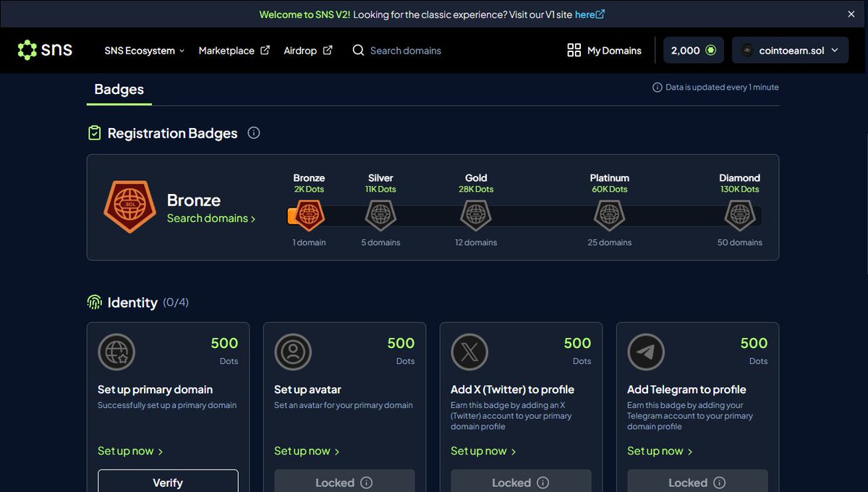Expand the cointoearn.sol account menu
The image size is (868, 492).
pyautogui.click(x=790, y=51)
